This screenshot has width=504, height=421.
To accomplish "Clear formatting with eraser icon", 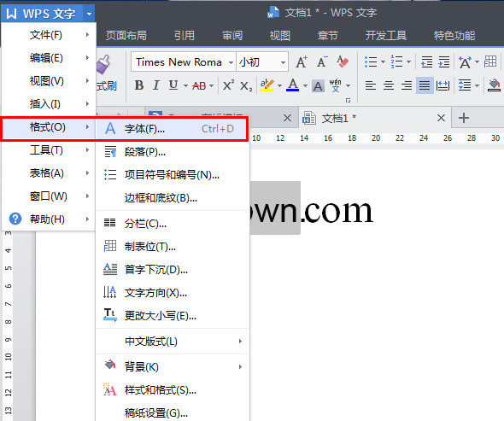I will point(343,61).
